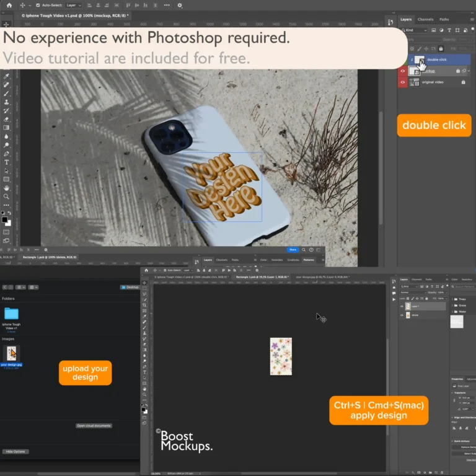Viewport: 476px width, 476px height.
Task: Click the Open cloud documents button
Action: (94, 426)
